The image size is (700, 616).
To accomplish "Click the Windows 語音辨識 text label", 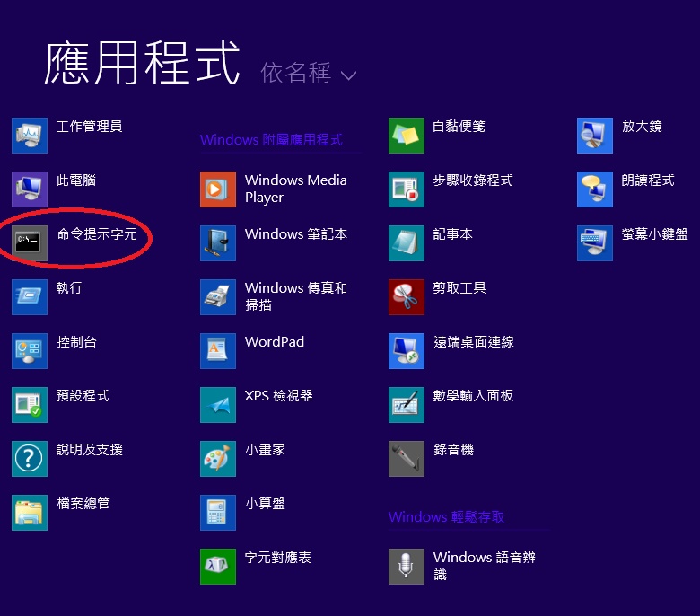I will (485, 566).
